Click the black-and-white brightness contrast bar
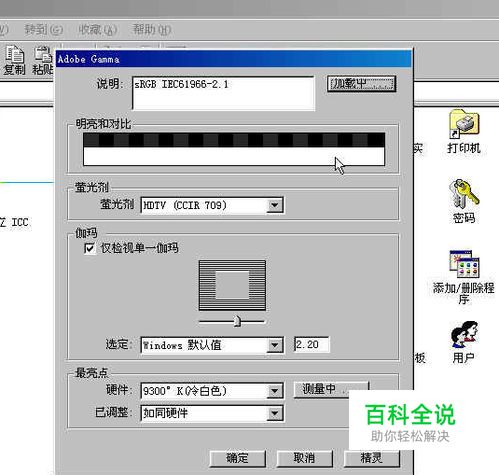Image resolution: width=499 pixels, height=475 pixels. 234,149
